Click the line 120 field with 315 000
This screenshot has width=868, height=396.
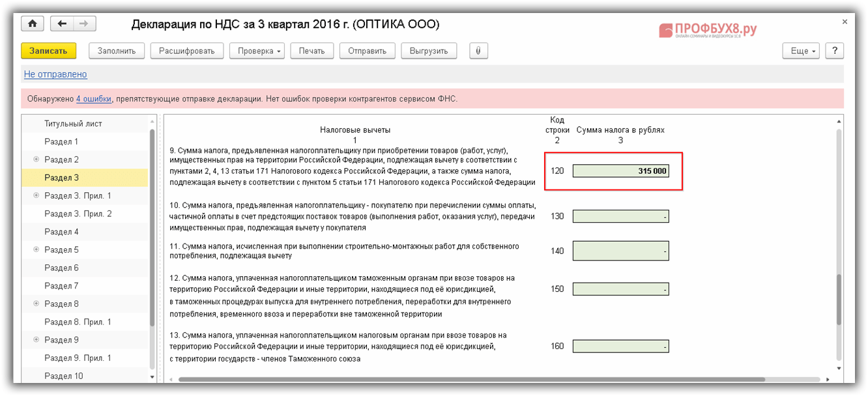621,171
